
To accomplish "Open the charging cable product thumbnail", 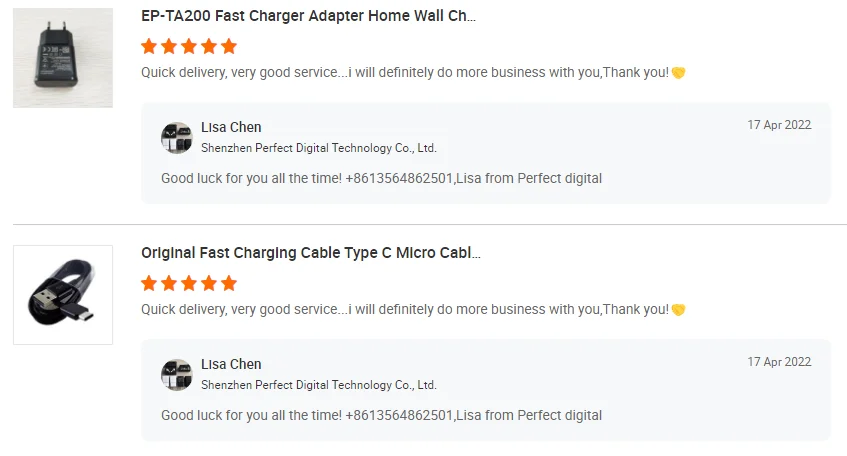I will pos(63,295).
